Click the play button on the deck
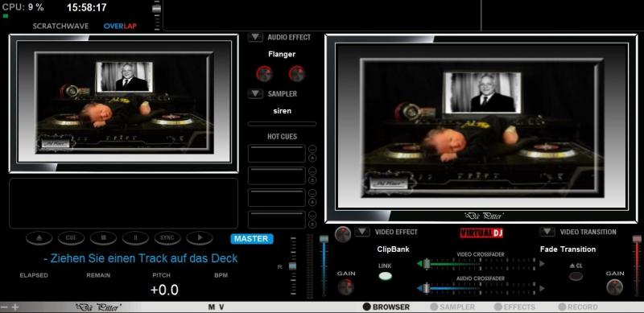Image resolution: width=644 pixels, height=313 pixels. (199, 238)
